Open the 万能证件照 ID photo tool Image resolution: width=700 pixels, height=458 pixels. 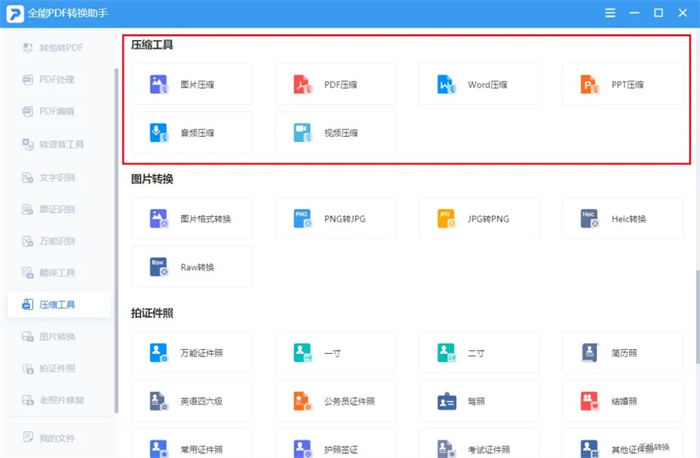point(191,353)
